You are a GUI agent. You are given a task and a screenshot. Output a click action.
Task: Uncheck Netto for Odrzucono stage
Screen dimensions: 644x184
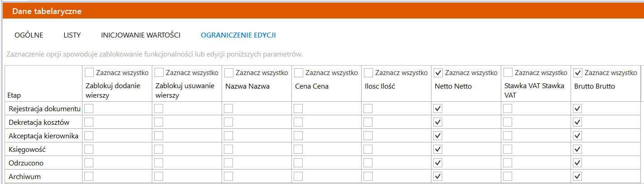point(438,163)
